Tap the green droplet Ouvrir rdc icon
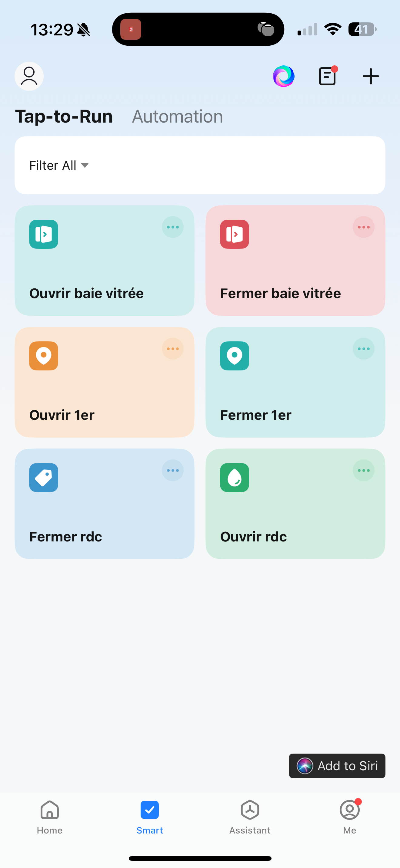400x868 pixels. pos(235,478)
